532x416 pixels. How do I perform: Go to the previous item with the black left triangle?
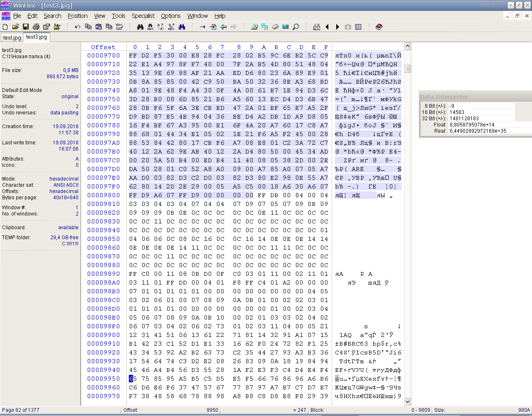[x=327, y=27]
